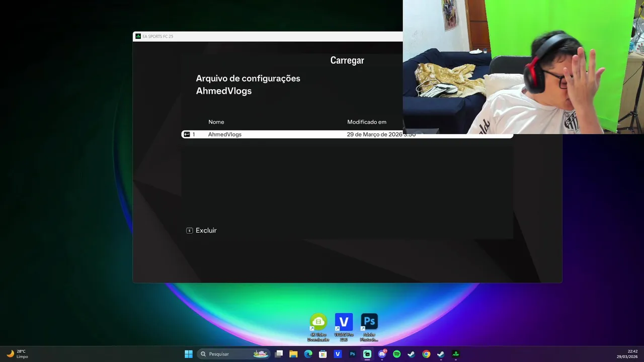Open the 4K Video Downloader desktop shortcut
This screenshot has height=362, width=644.
(318, 328)
